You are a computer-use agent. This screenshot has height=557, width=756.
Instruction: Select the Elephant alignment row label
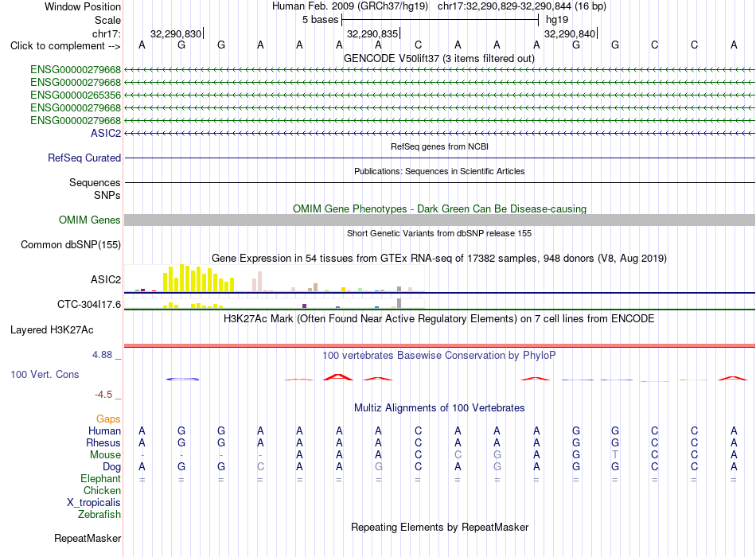pos(101,479)
